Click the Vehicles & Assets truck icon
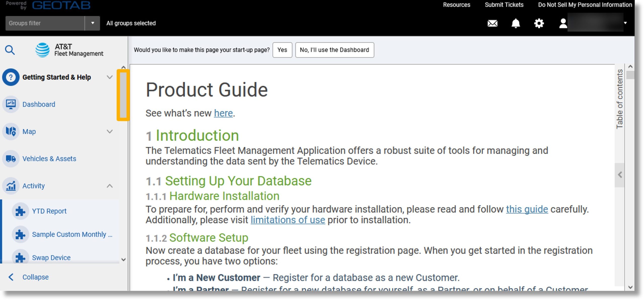Viewport: 644px width, 300px height. coord(11,158)
